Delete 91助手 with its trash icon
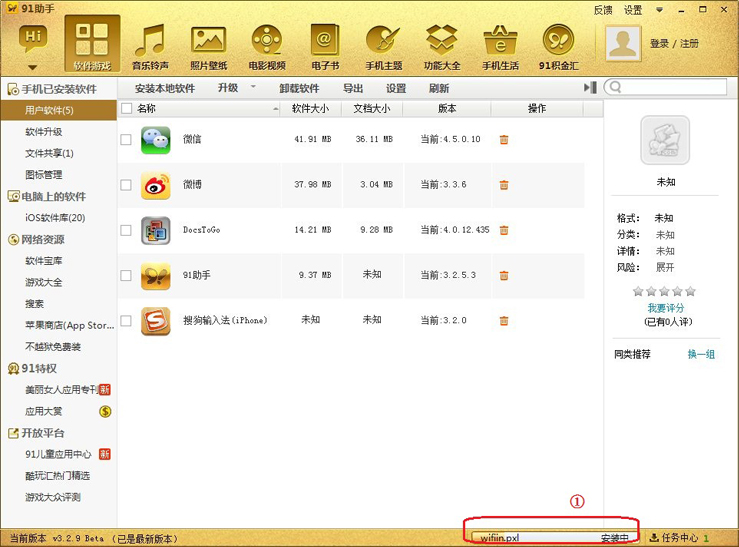Image resolution: width=739 pixels, height=547 pixels. click(x=504, y=275)
